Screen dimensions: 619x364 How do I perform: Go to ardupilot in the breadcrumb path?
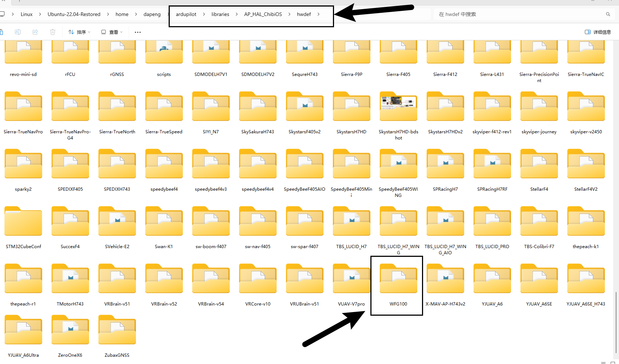point(186,14)
